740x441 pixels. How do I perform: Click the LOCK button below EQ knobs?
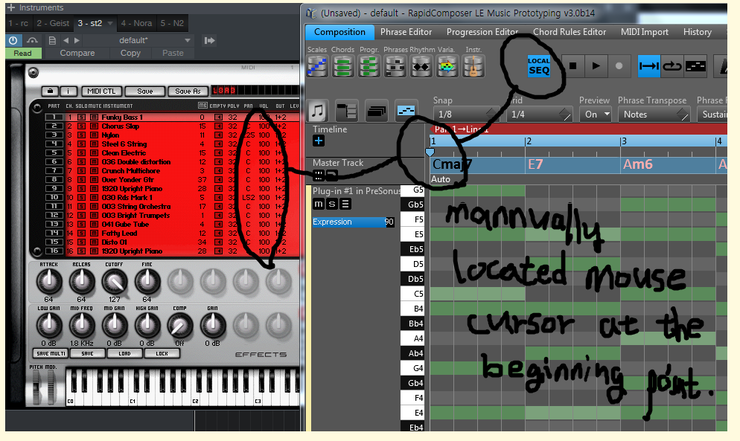(x=162, y=353)
